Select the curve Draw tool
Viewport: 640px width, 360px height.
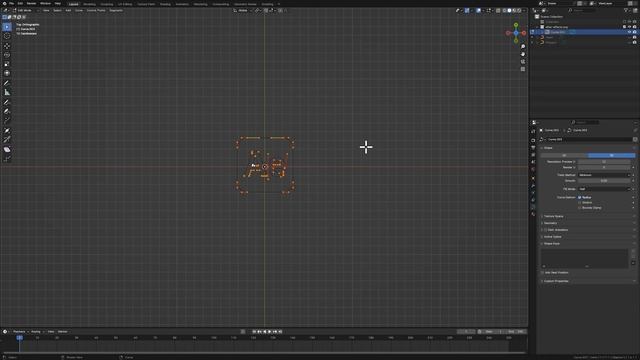point(7,102)
